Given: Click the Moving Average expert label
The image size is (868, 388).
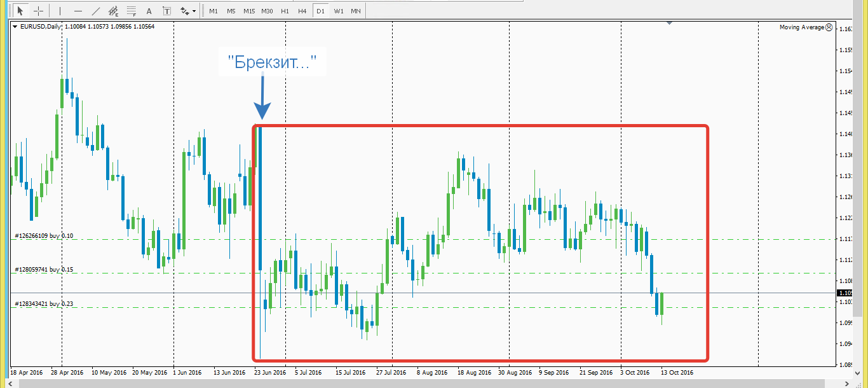Looking at the screenshot, I should pyautogui.click(x=801, y=27).
